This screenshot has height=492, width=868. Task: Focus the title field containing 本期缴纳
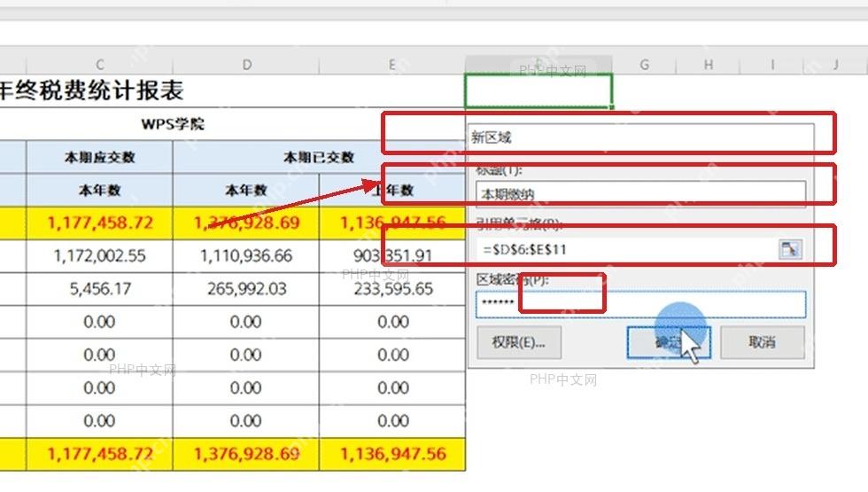(x=640, y=194)
